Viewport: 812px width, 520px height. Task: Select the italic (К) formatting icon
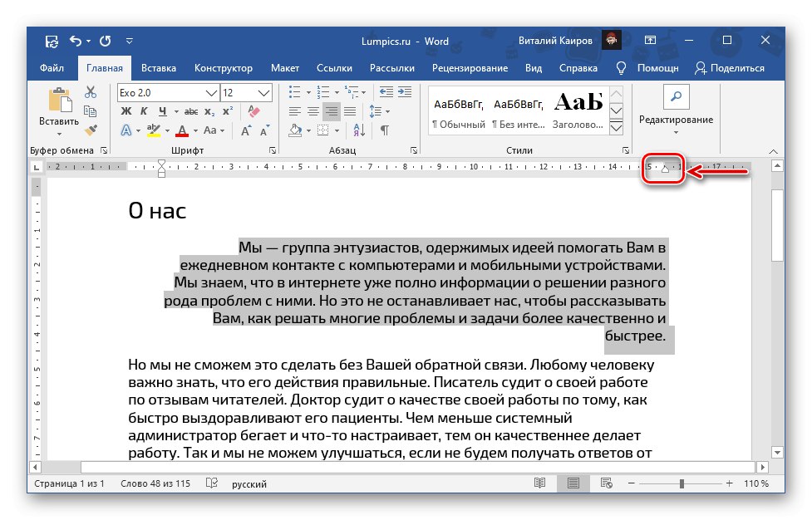pos(145,110)
